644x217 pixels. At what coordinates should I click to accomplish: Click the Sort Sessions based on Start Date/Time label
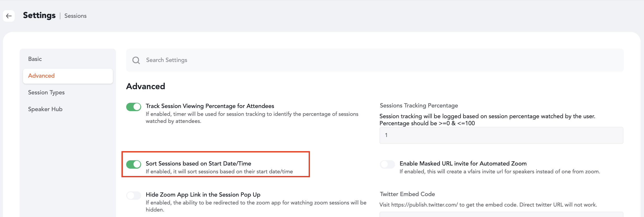coord(198,164)
